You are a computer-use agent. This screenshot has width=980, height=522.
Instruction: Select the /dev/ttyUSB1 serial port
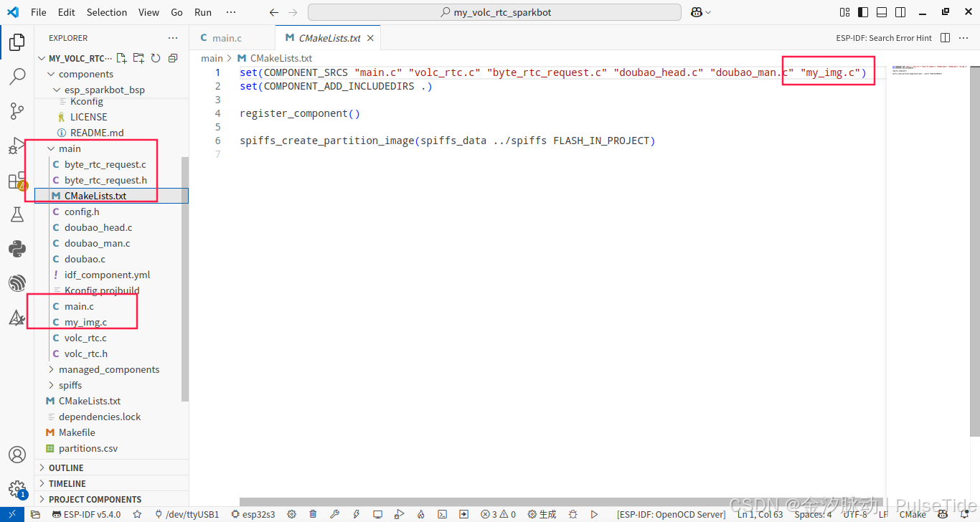point(187,514)
